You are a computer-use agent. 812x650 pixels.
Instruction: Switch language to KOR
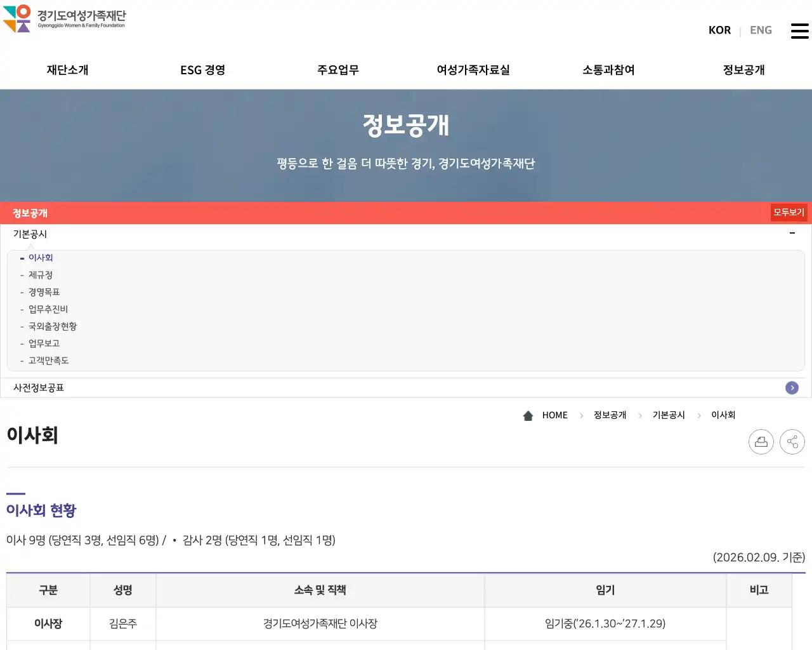(x=719, y=30)
